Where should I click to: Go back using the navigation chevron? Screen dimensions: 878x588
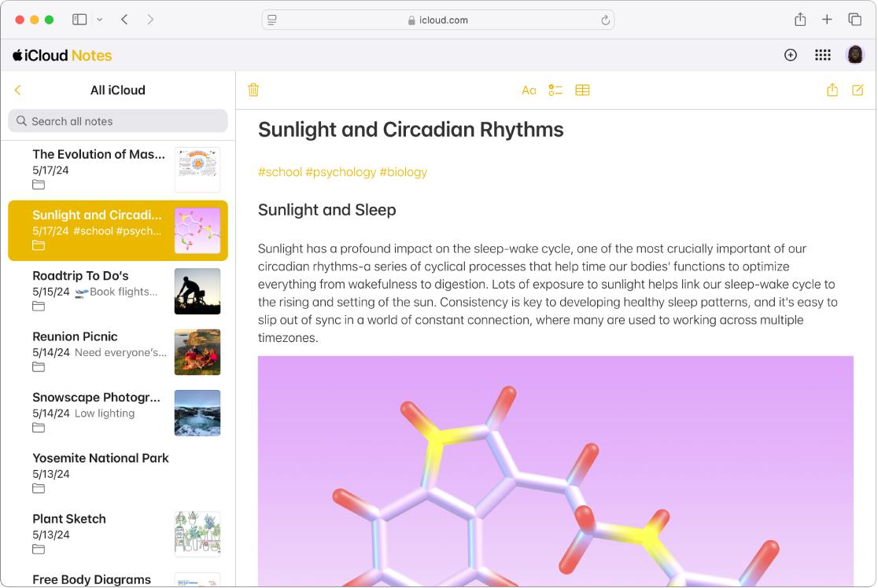pyautogui.click(x=124, y=19)
